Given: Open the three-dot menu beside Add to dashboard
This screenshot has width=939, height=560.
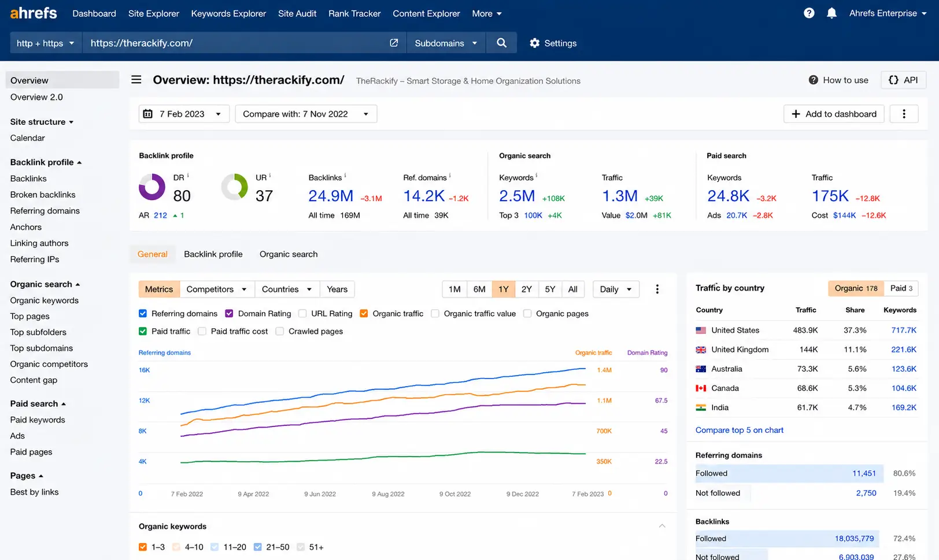Looking at the screenshot, I should [x=904, y=114].
